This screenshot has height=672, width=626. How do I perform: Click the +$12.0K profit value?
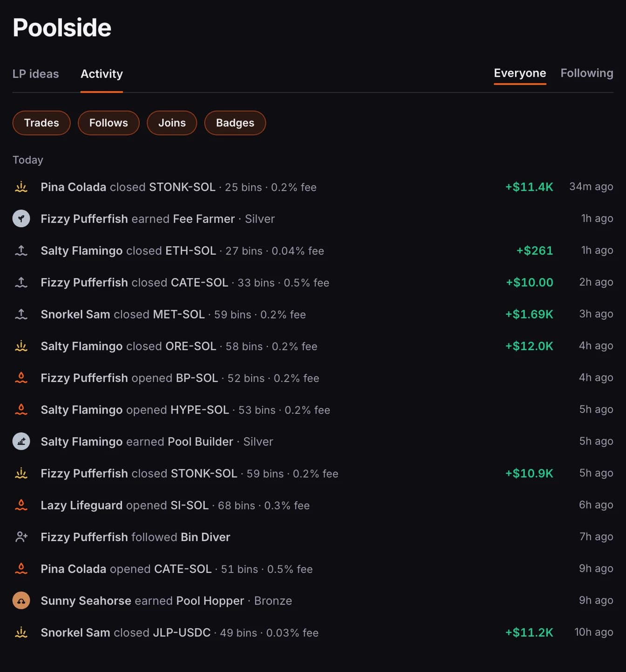tap(529, 346)
